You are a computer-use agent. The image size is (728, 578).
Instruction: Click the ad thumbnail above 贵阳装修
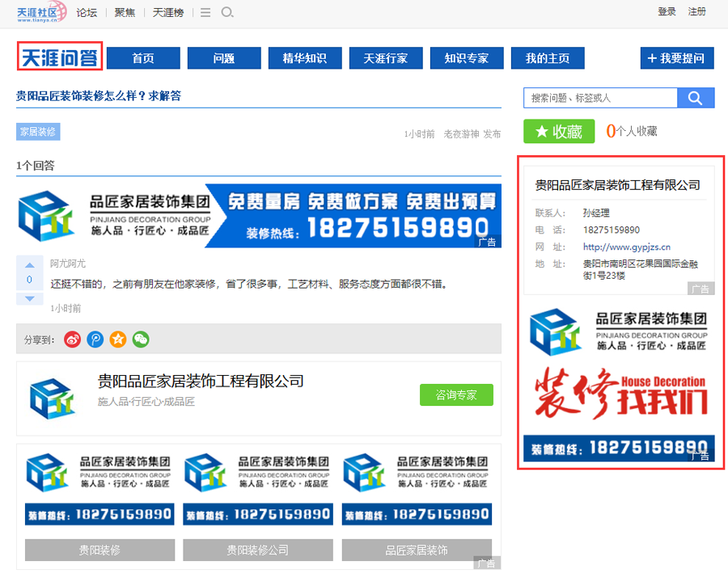tap(99, 488)
